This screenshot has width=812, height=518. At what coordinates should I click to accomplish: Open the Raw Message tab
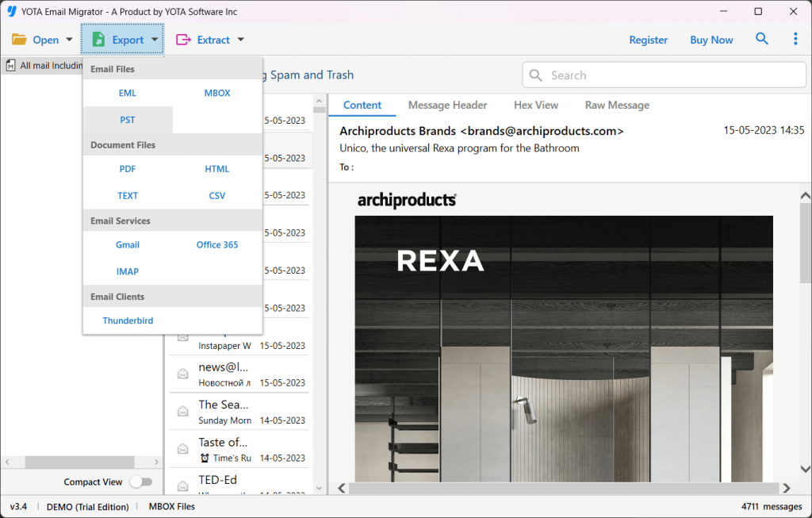(617, 106)
